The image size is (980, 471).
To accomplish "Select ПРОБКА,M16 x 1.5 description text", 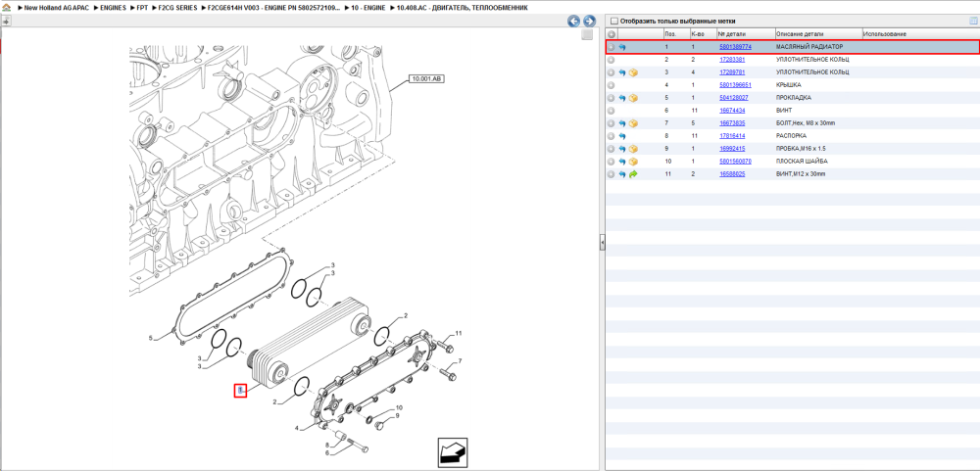I will 802,149.
